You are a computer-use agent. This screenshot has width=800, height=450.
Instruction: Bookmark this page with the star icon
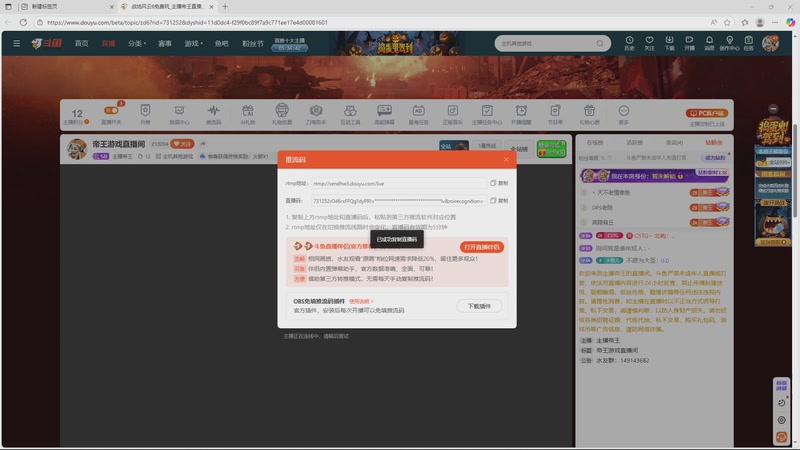point(727,22)
